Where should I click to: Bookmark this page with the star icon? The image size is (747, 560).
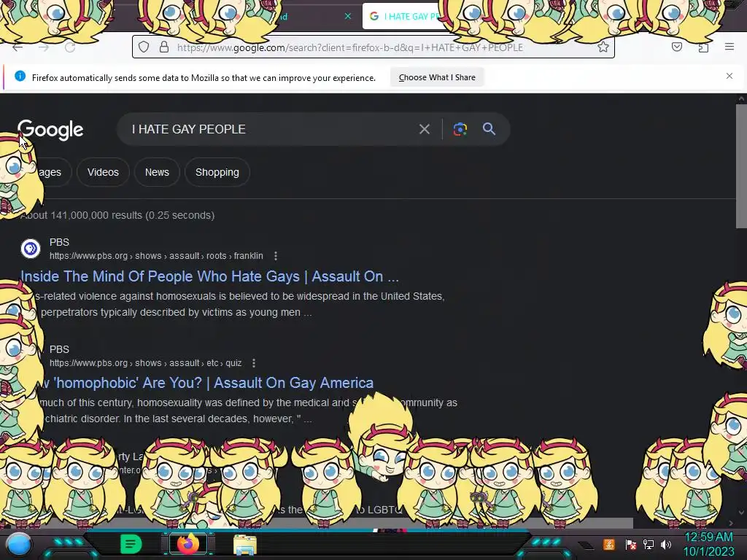click(x=603, y=47)
